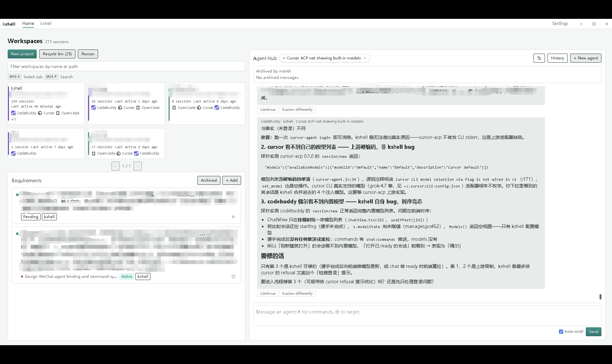Toggle the Active status badge

point(127,277)
